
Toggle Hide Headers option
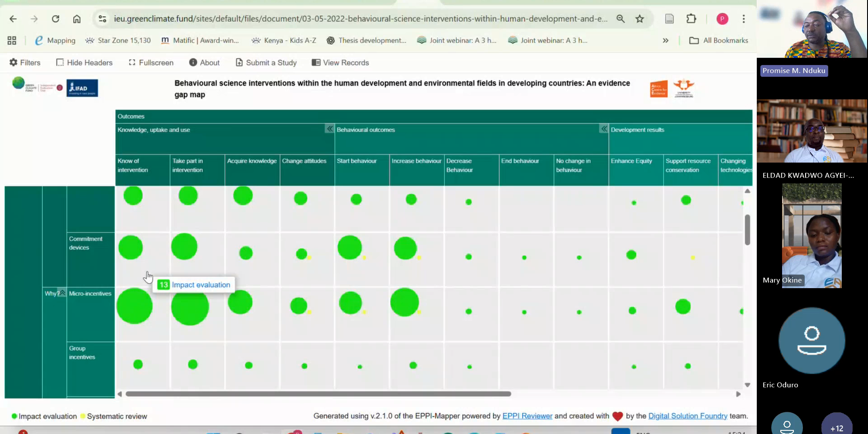coord(84,62)
